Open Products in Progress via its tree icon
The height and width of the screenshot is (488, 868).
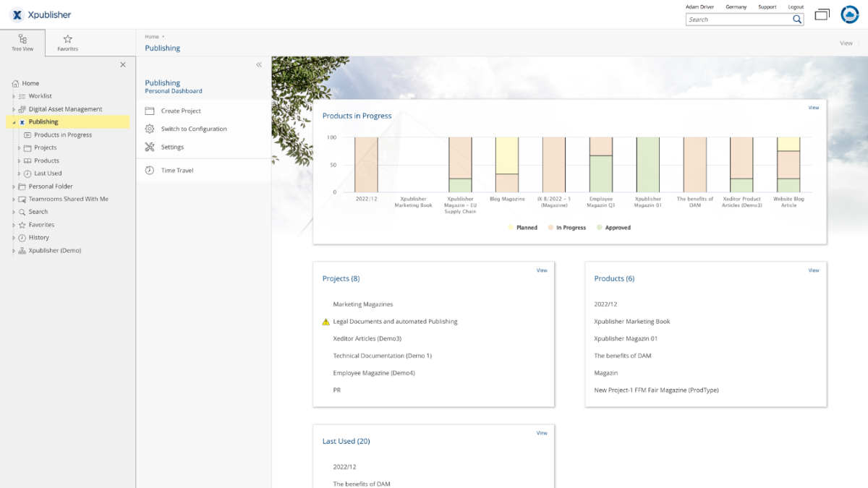click(27, 135)
